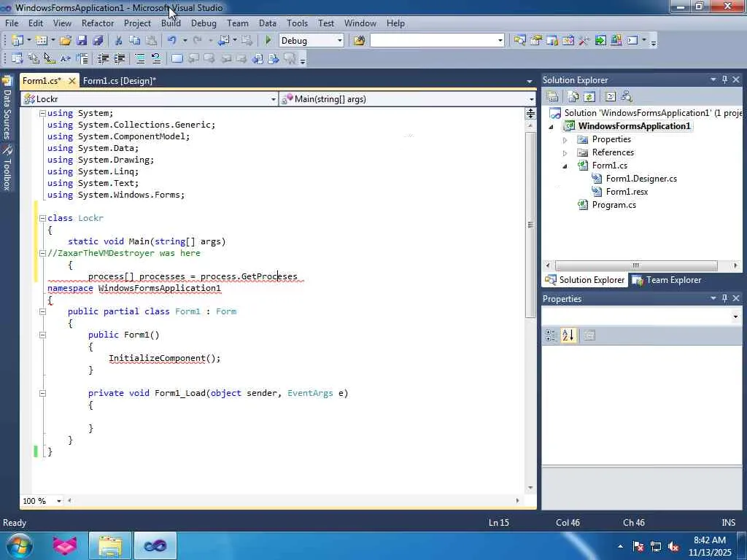Open the Data Sources side panel tab

click(x=7, y=108)
